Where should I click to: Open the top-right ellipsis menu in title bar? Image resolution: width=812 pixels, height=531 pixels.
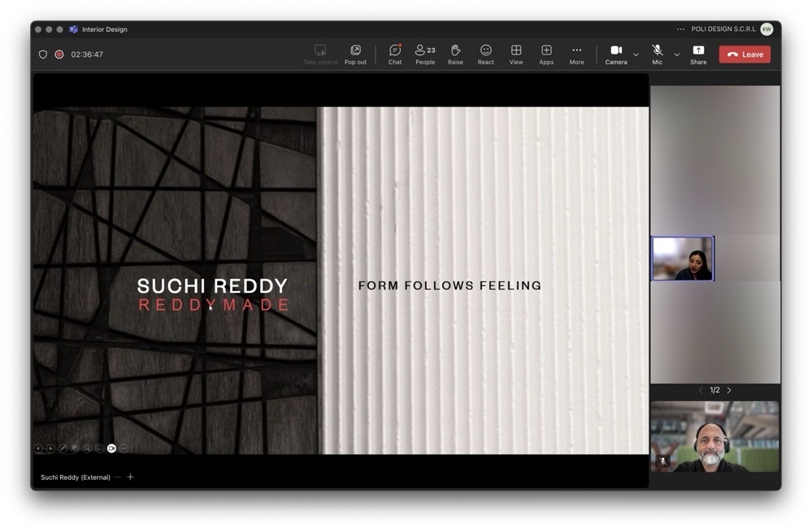click(680, 29)
